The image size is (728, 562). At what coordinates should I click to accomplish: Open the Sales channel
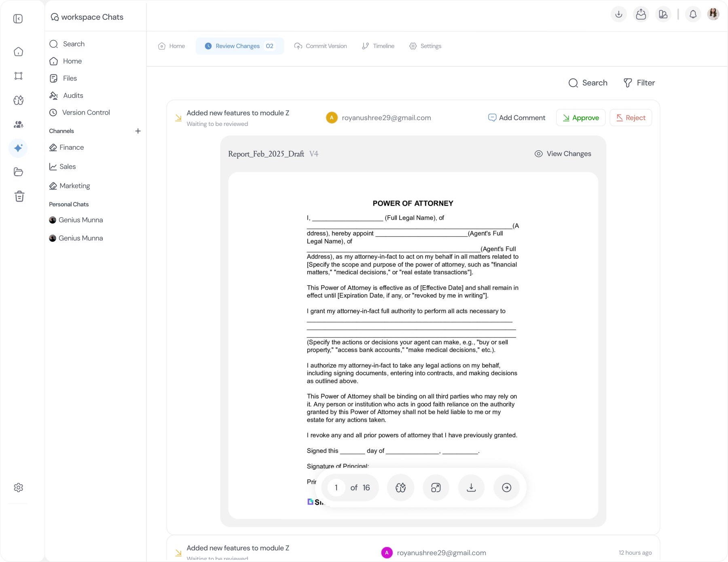coord(63,167)
